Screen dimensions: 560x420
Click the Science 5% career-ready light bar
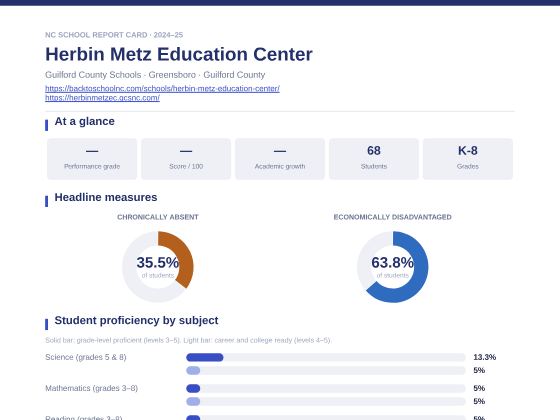coord(326,370)
